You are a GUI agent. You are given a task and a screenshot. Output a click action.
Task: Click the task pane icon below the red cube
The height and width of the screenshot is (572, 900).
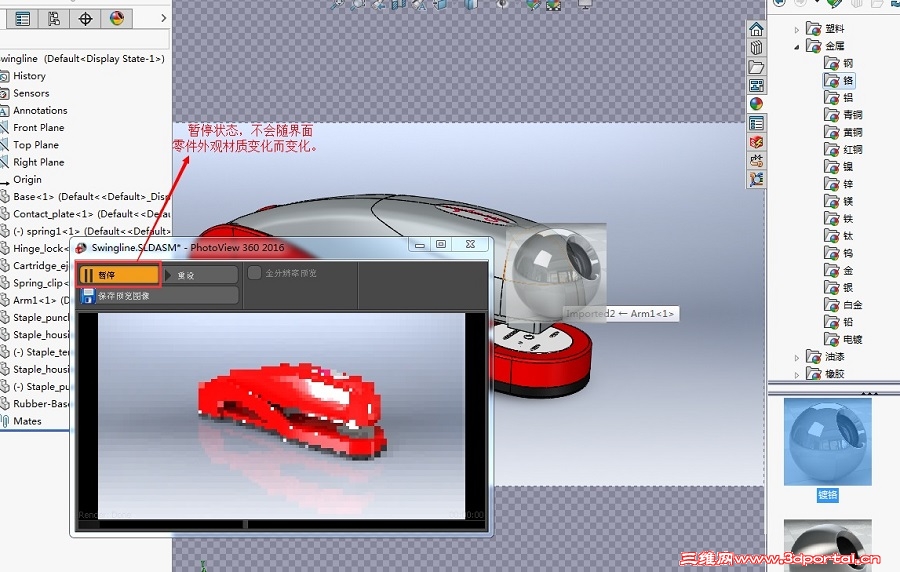757,160
